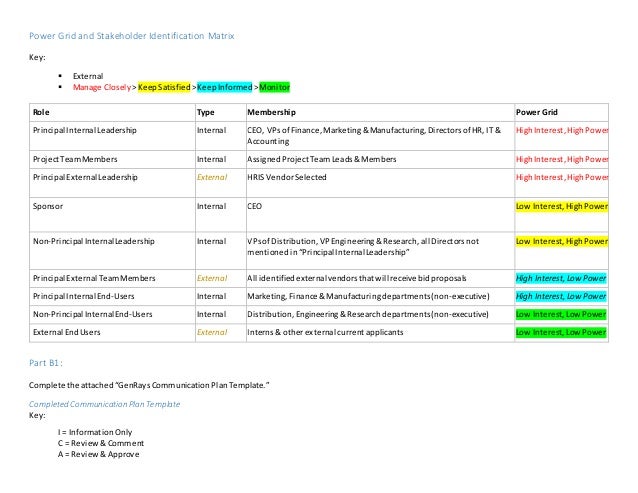Image resolution: width=638 pixels, height=493 pixels.
Task: Click 'Internal' type in Sponsor row
Action: [x=212, y=206]
